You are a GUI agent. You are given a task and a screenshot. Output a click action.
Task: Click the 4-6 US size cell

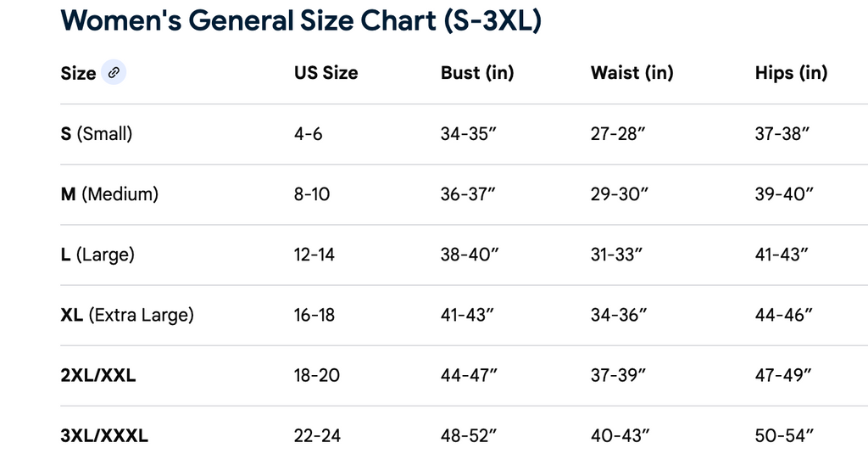click(x=309, y=134)
